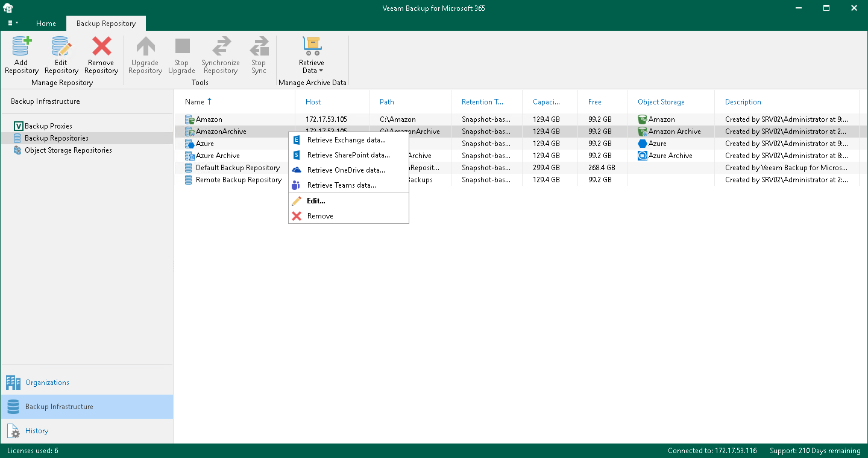868x458 pixels.
Task: Choose Retrieve OneDrive data from context menu
Action: tap(348, 170)
